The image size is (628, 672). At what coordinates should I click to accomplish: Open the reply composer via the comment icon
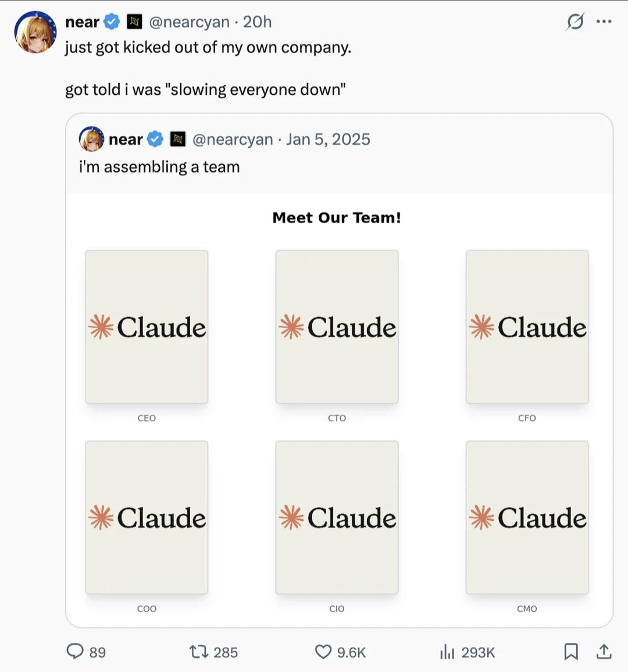pyautogui.click(x=76, y=652)
